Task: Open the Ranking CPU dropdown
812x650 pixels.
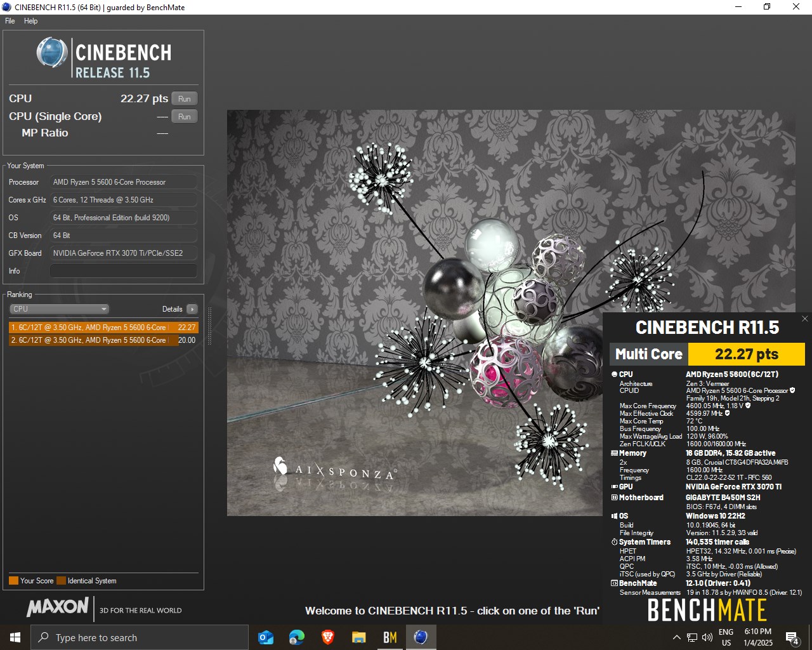Action: (x=59, y=309)
